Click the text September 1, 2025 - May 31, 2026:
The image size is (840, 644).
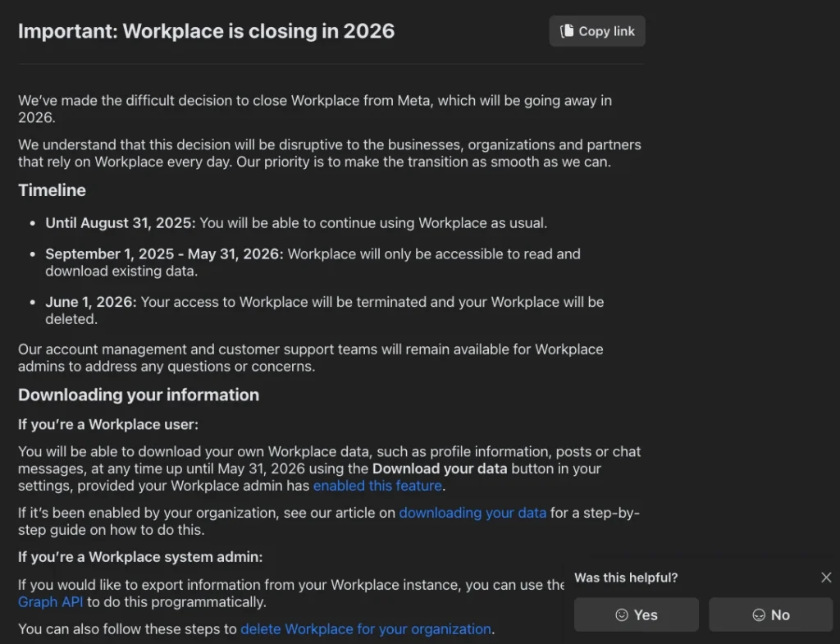[x=164, y=254]
